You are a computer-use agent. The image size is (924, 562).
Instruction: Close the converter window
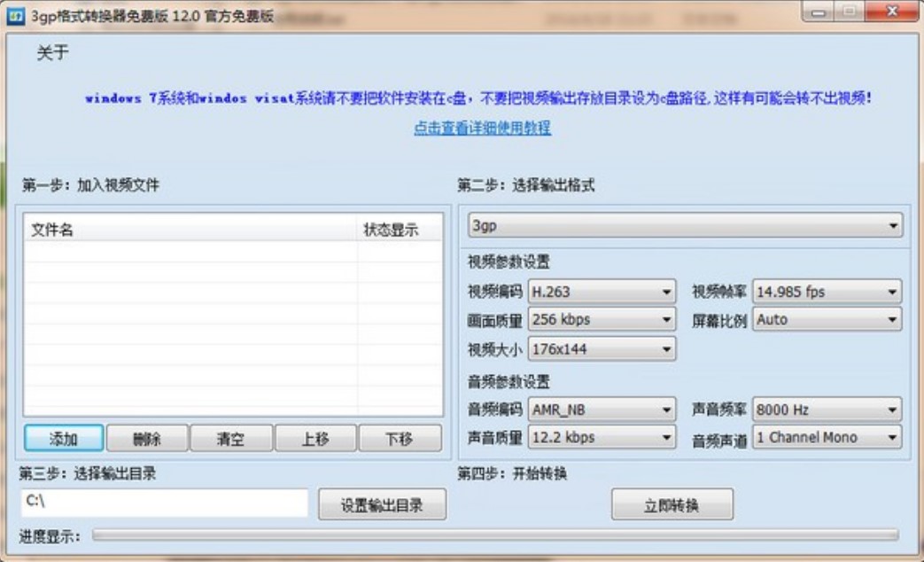click(891, 12)
